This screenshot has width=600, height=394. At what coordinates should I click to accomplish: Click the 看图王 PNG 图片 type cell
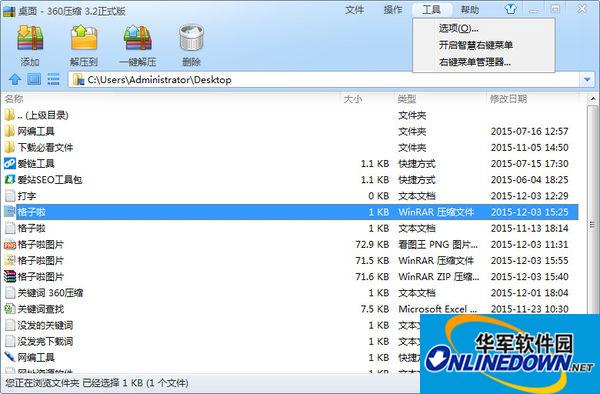pos(438,244)
